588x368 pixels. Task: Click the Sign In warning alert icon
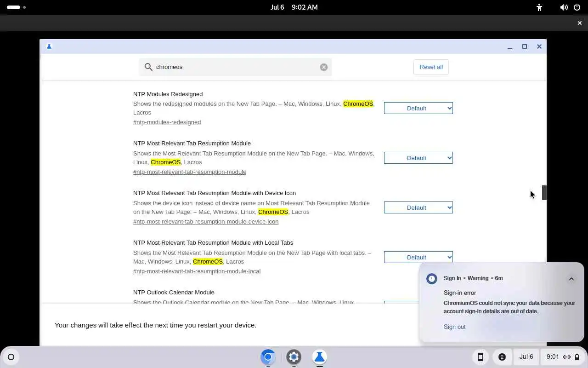click(x=432, y=279)
